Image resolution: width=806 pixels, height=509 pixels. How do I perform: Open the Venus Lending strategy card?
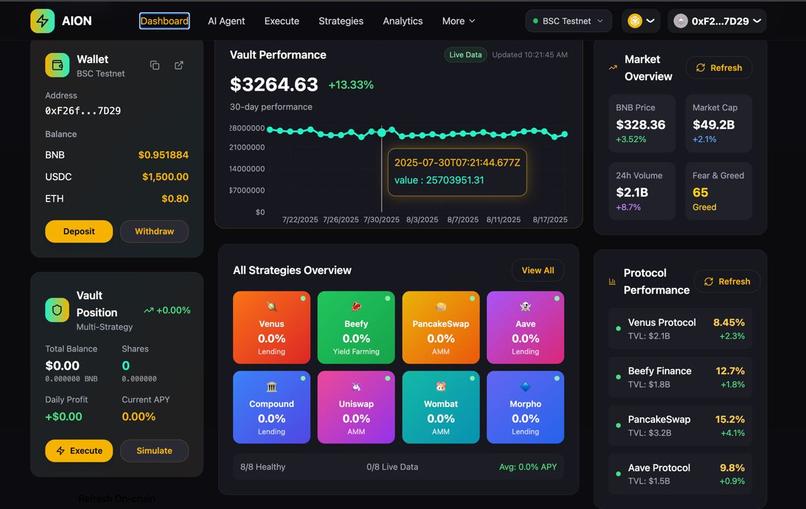tap(271, 328)
